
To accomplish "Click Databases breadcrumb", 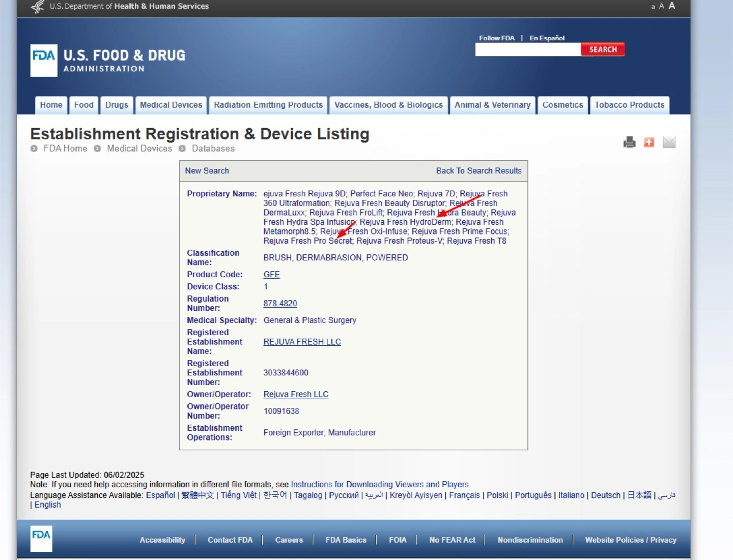I will tap(213, 149).
